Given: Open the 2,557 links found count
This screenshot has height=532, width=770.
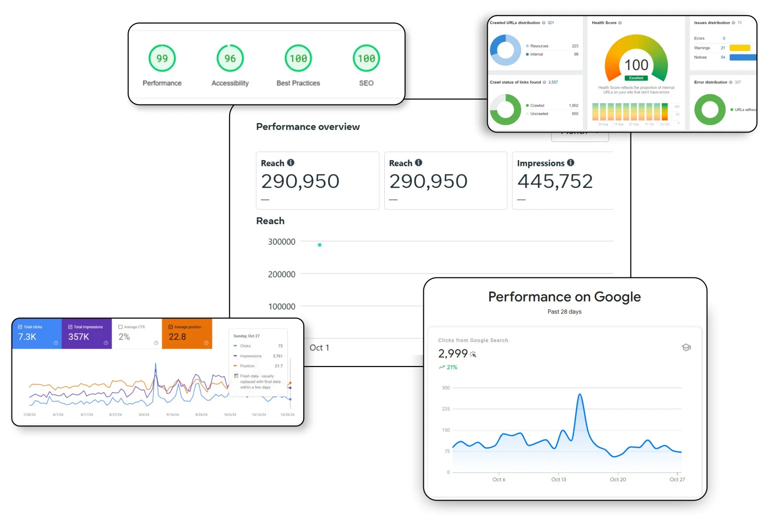Looking at the screenshot, I should click(553, 82).
